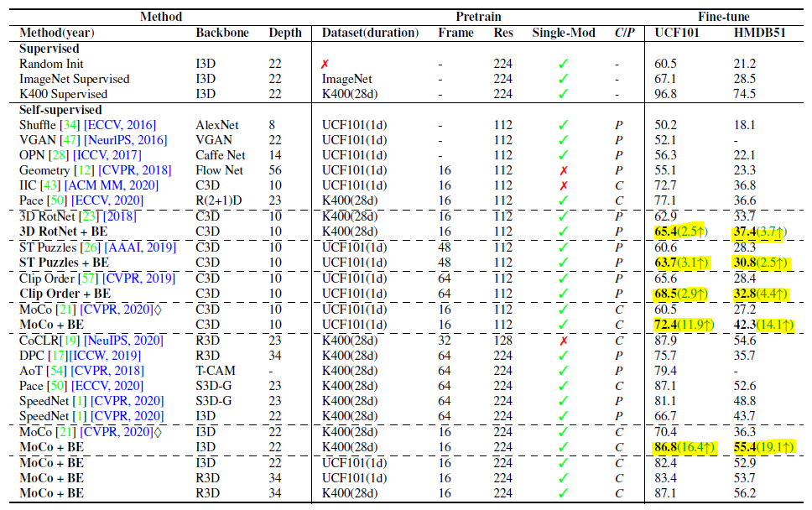Click the green check in the DPC row
812x510 pixels.
click(x=564, y=355)
